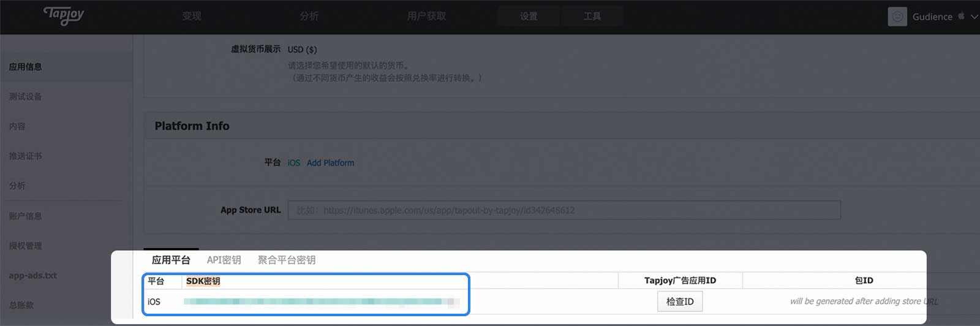This screenshot has width=980, height=326.
Task: Select 测试设备 in the sidebar
Action: point(26,97)
